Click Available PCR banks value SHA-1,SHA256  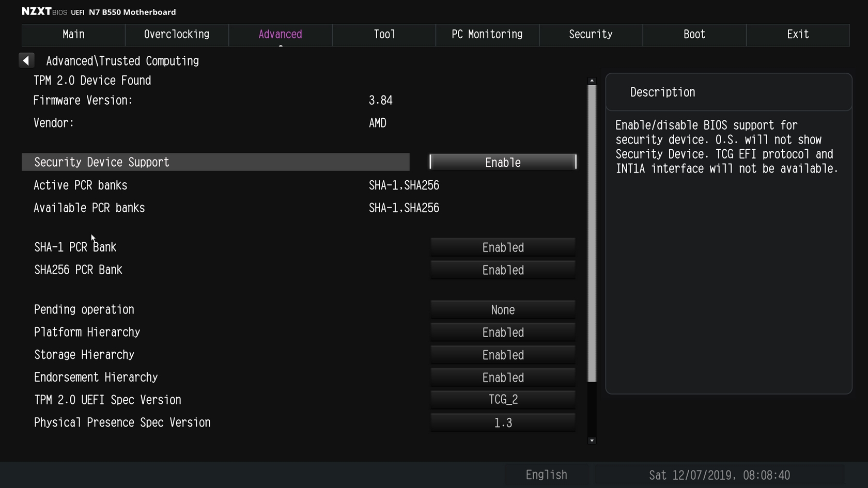pos(404,208)
